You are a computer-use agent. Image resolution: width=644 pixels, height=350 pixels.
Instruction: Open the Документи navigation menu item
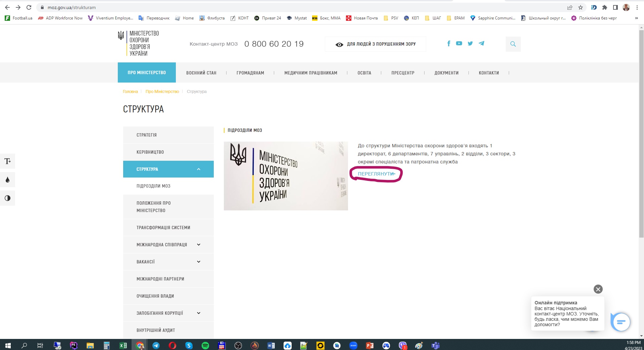pos(446,73)
